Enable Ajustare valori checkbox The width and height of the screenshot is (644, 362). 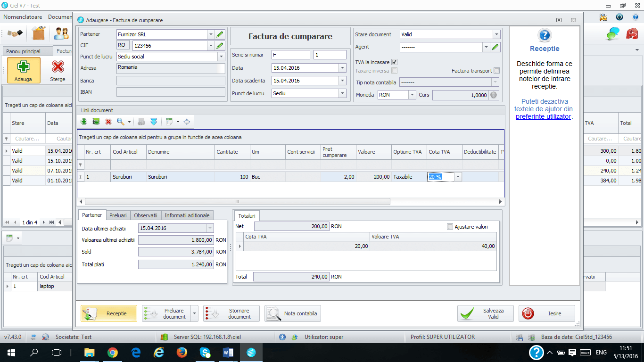click(450, 227)
